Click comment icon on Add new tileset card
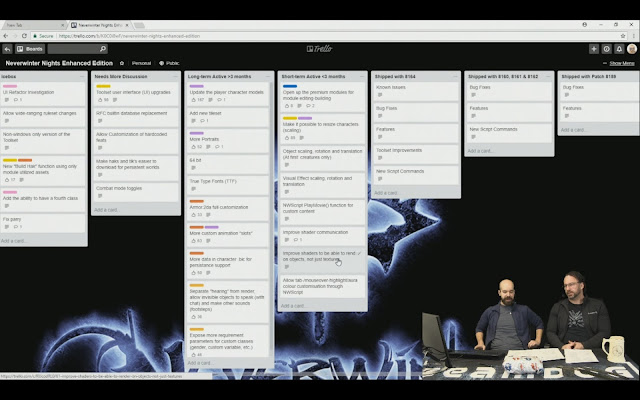Image resolution: width=640 pixels, height=400 pixels. 202,121
